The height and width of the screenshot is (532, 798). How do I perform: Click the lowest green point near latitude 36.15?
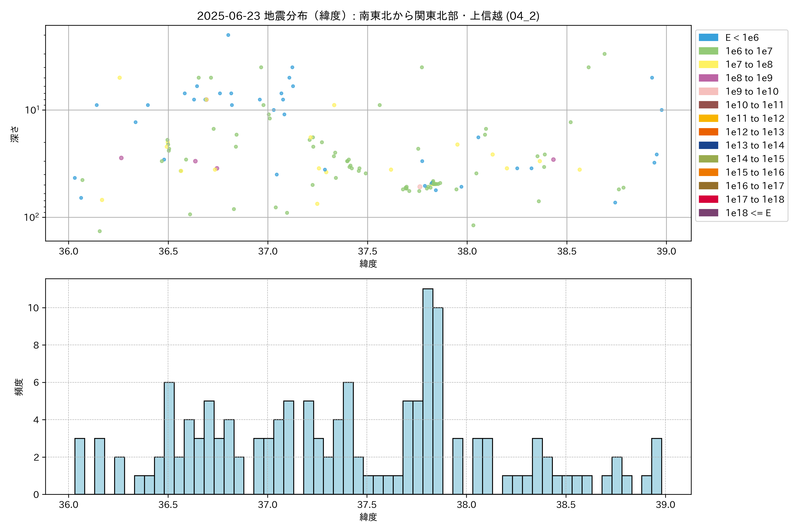[100, 231]
